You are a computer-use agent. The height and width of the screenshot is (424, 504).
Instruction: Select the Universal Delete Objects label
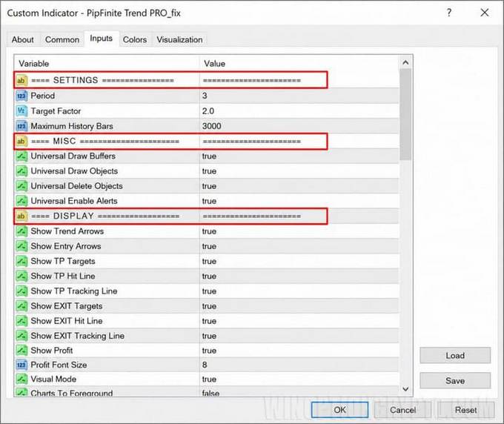pos(77,186)
